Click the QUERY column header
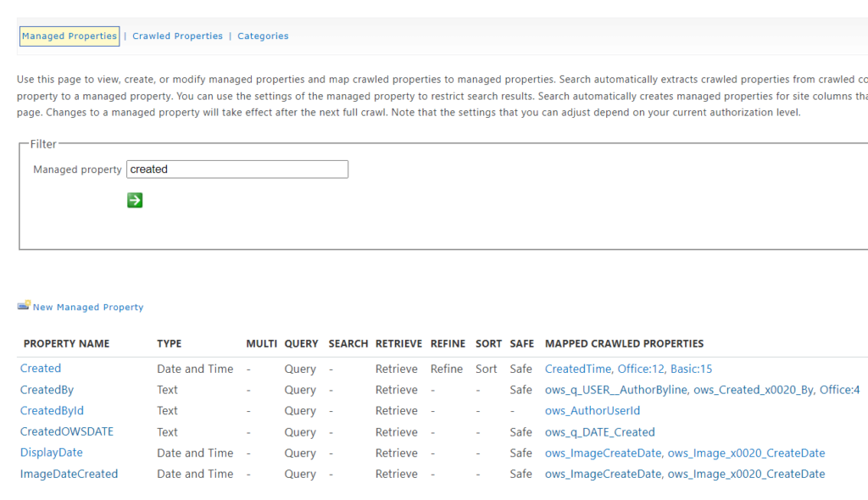The width and height of the screenshot is (868, 500). point(301,344)
